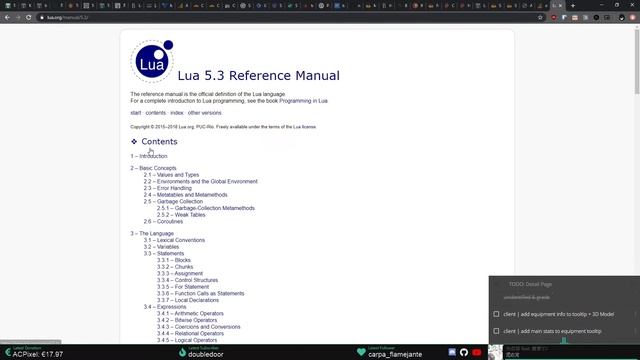Open '2.4 – Metatables and Metamethods'
This screenshot has width=640, height=360.
(185, 195)
